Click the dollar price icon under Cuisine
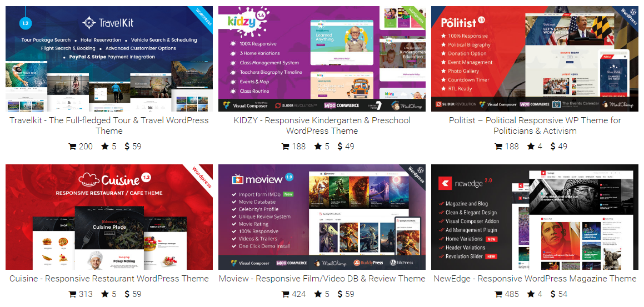Viewport: 644px width, 307px height. click(x=127, y=294)
